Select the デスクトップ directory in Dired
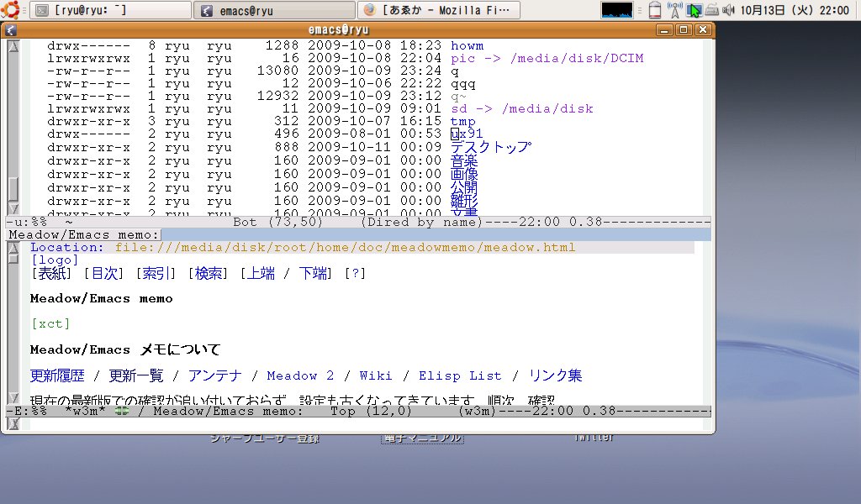The height and width of the screenshot is (504, 861). (491, 147)
